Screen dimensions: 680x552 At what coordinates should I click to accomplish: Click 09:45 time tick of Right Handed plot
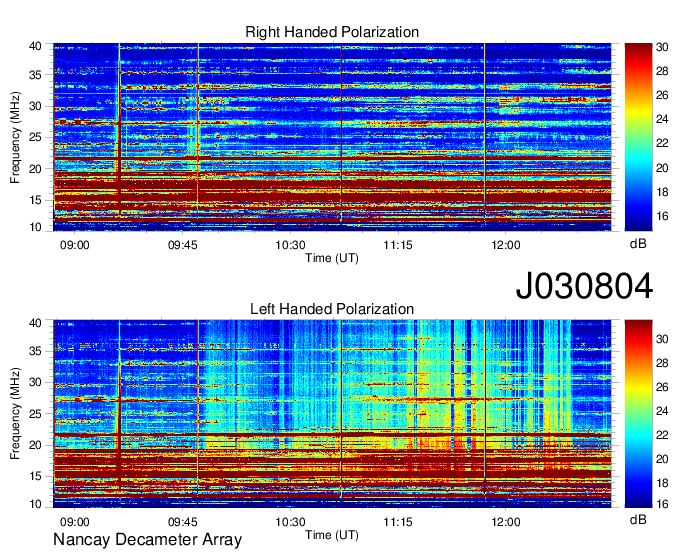183,245
